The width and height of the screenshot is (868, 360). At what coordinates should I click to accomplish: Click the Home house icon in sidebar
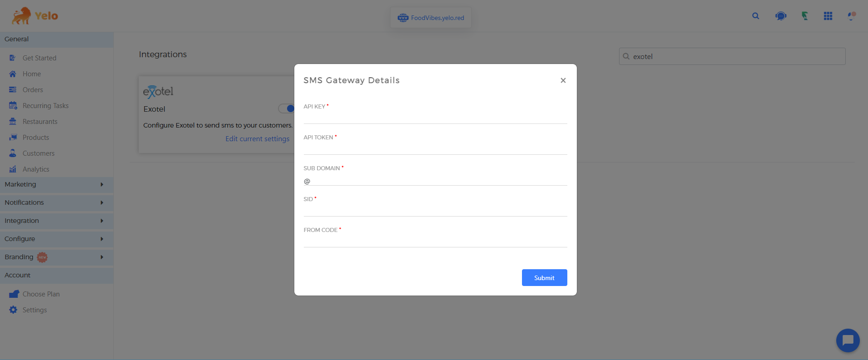pyautogui.click(x=13, y=74)
